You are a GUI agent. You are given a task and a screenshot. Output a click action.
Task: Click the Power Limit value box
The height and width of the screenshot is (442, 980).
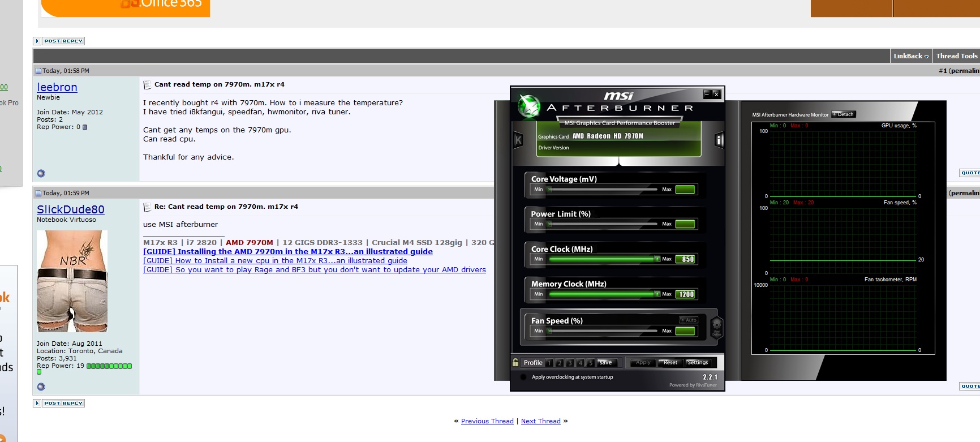(685, 224)
